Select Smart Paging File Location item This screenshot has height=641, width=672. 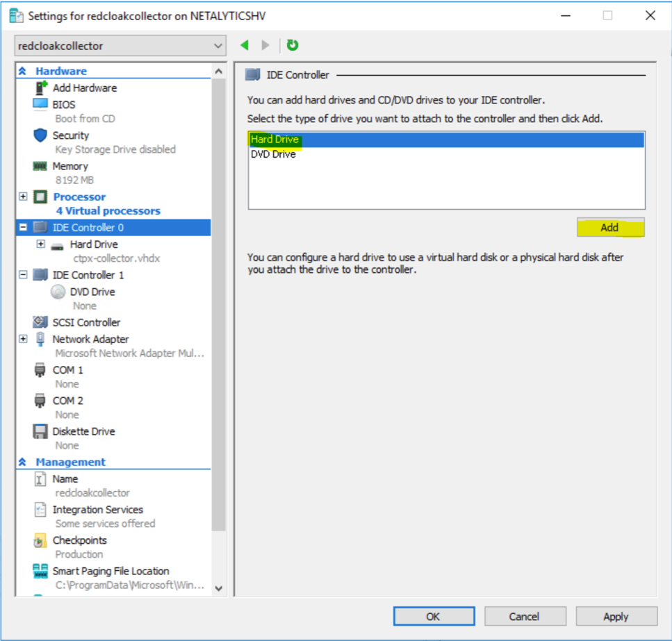coord(111,571)
